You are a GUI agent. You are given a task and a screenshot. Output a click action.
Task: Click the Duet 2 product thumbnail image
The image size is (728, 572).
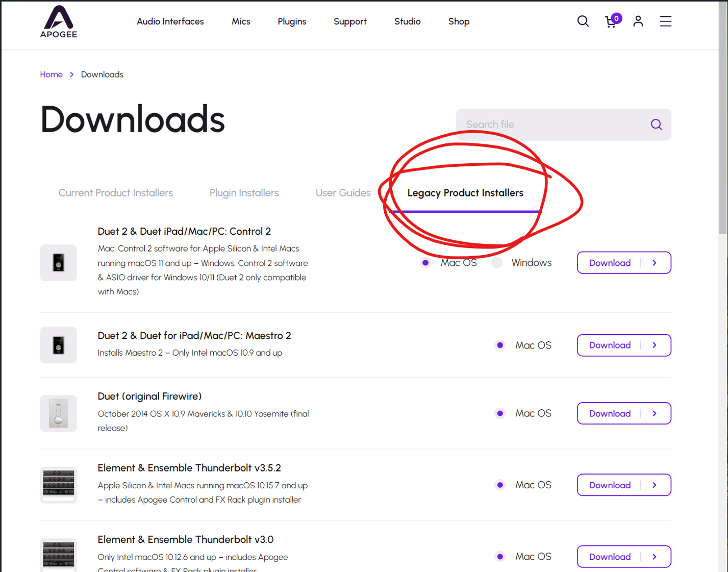click(58, 263)
